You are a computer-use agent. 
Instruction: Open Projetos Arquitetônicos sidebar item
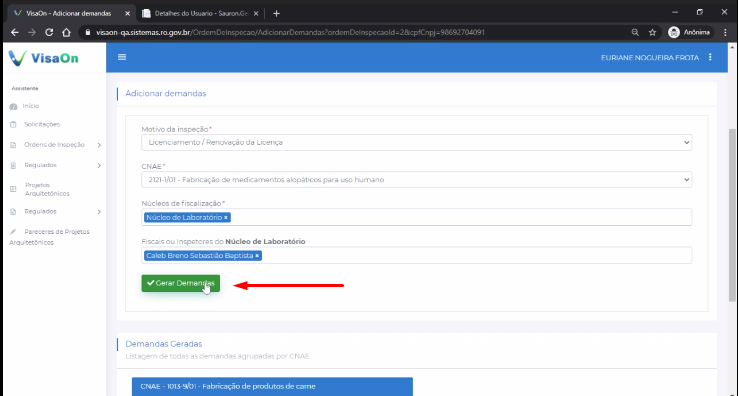(47, 189)
